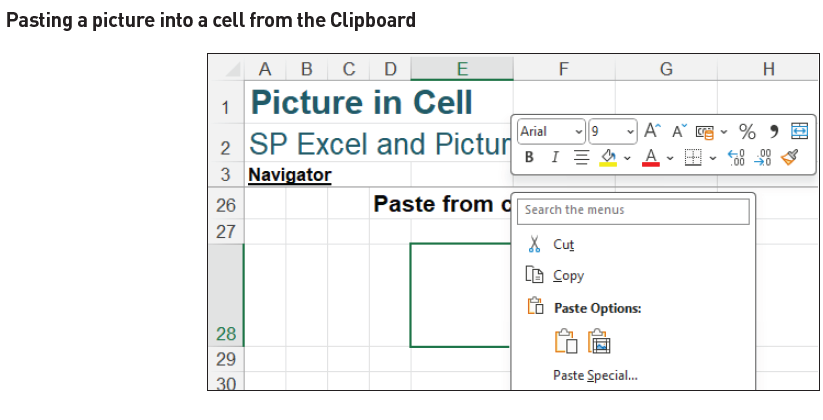
Task: Select column G header
Action: tap(666, 69)
